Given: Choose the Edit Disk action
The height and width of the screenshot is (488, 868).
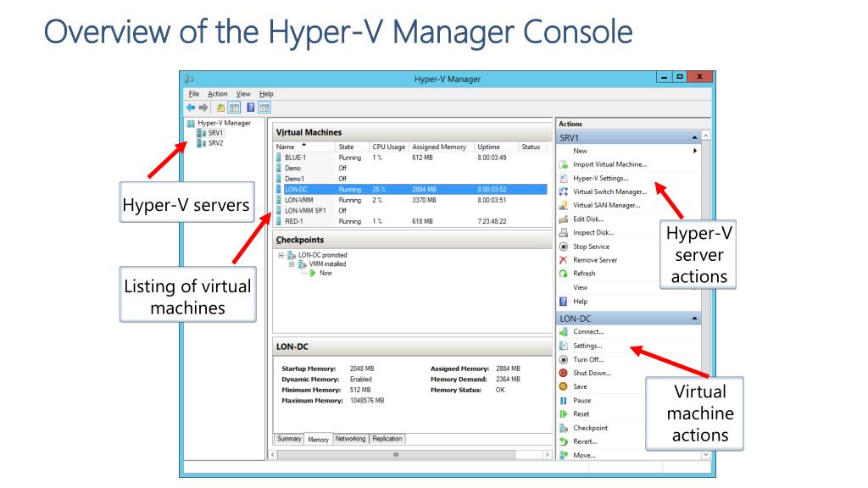Looking at the screenshot, I should pos(588,219).
